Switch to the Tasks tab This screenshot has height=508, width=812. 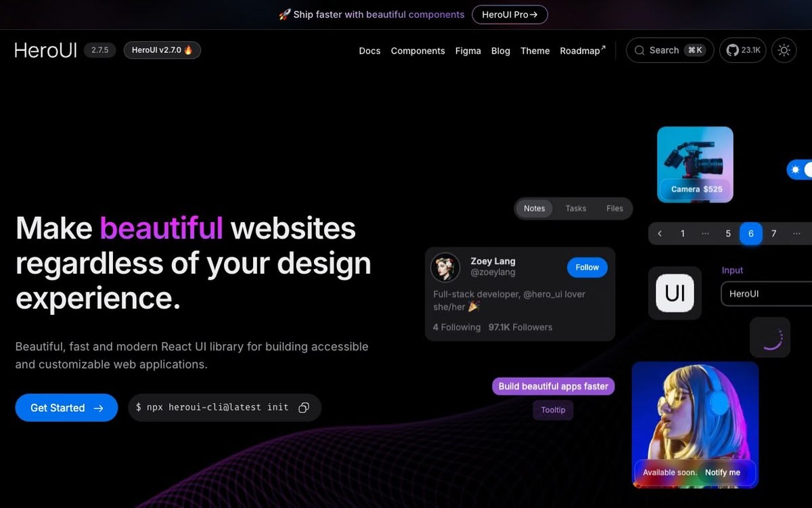tap(576, 209)
